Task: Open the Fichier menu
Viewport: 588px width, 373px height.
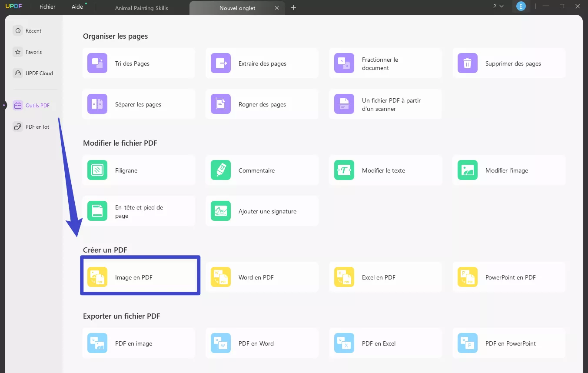Action: 47,6
